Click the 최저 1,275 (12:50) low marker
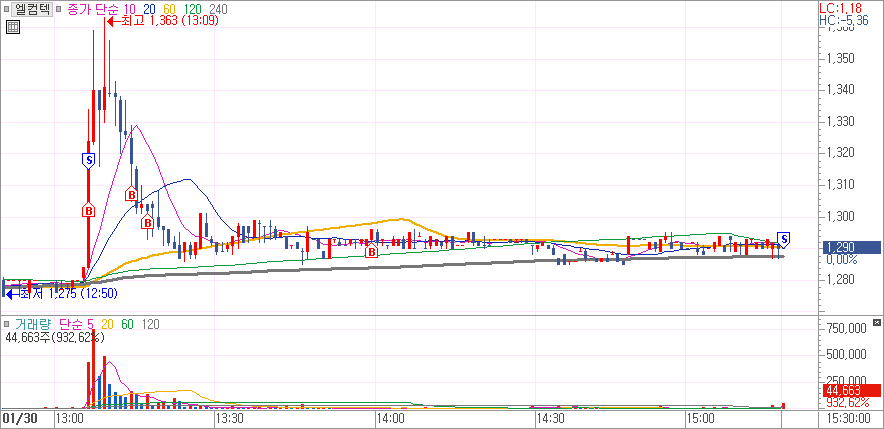Screen dimensions: 884x429 coord(61,293)
